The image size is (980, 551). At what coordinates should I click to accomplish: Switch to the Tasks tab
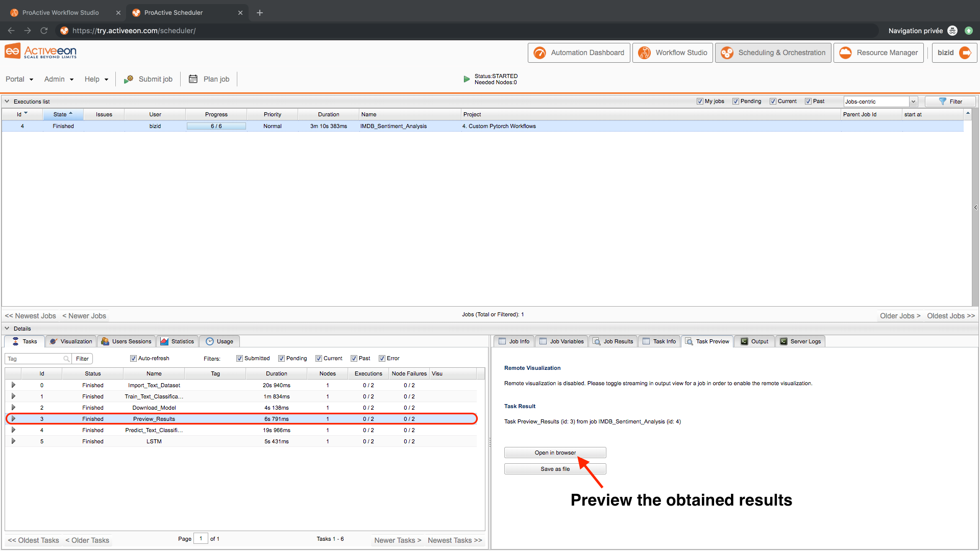(24, 341)
